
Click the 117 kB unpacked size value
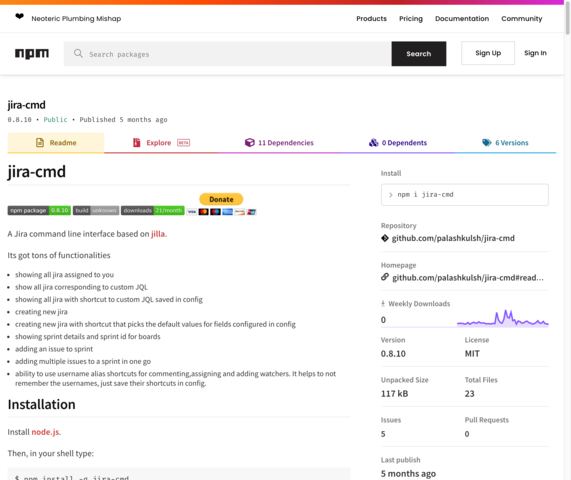[x=394, y=394]
